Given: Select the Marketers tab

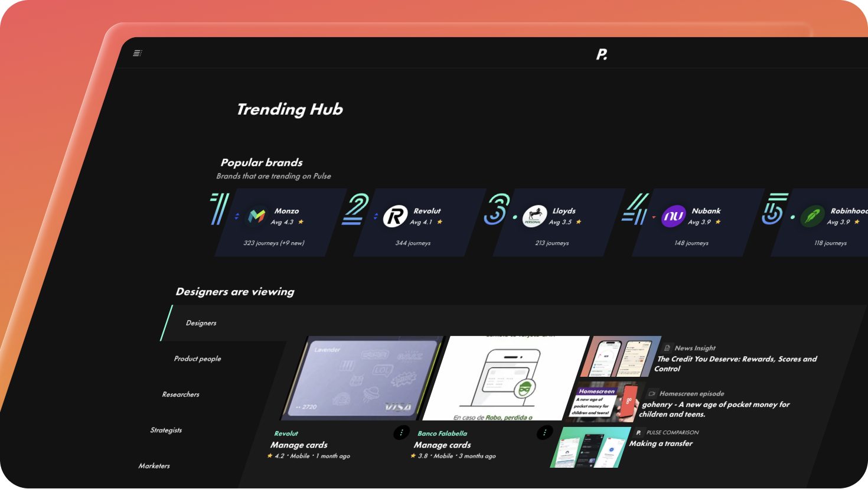Looking at the screenshot, I should (x=154, y=466).
